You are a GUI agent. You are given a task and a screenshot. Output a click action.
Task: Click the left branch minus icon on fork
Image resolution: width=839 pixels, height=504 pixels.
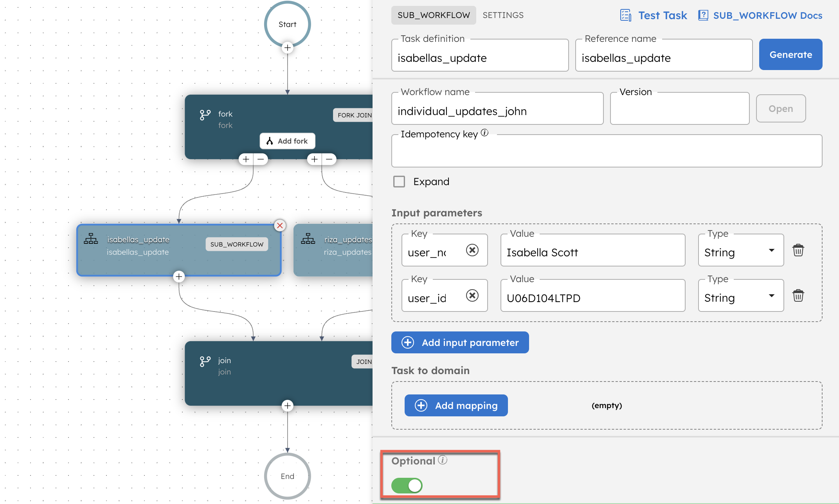(261, 159)
